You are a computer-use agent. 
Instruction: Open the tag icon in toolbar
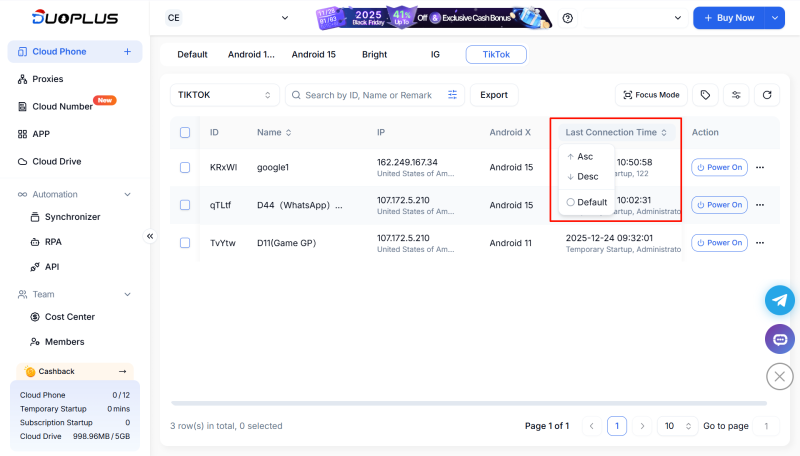point(706,95)
